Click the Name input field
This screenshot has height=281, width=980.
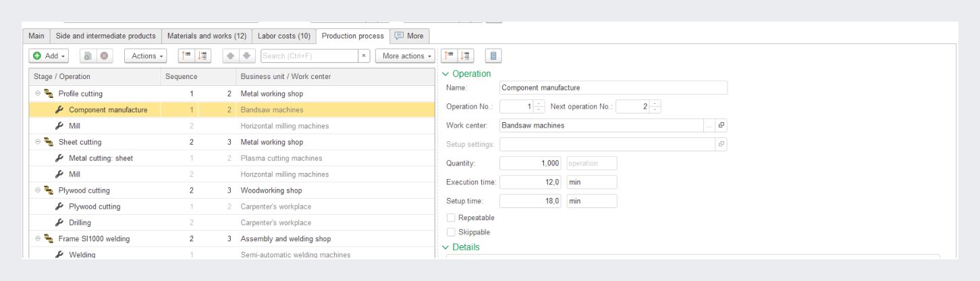[614, 88]
